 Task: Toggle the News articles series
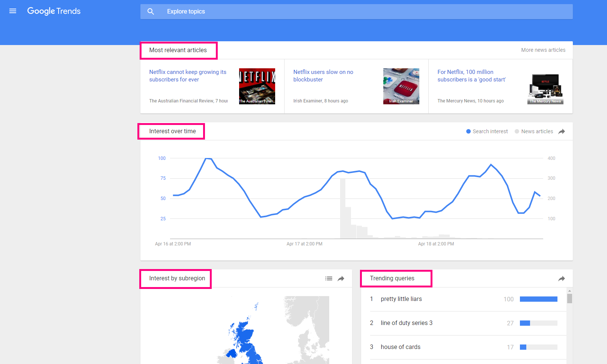534,131
